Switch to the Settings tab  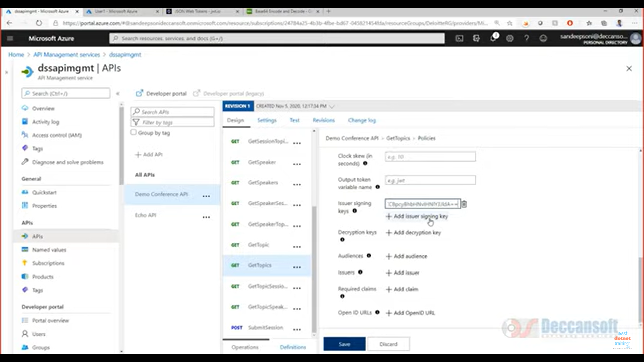tap(267, 120)
